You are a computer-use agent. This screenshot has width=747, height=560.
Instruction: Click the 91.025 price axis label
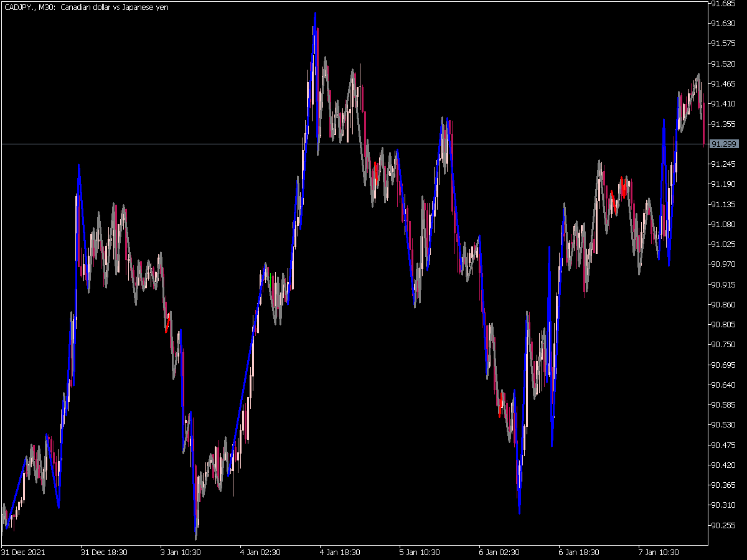click(722, 245)
